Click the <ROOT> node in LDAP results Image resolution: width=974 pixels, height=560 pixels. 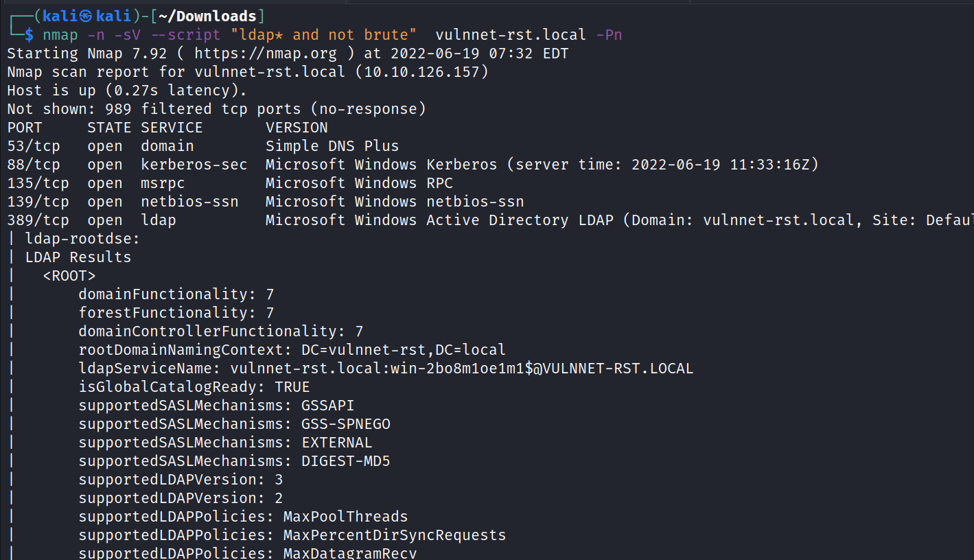pyautogui.click(x=69, y=276)
